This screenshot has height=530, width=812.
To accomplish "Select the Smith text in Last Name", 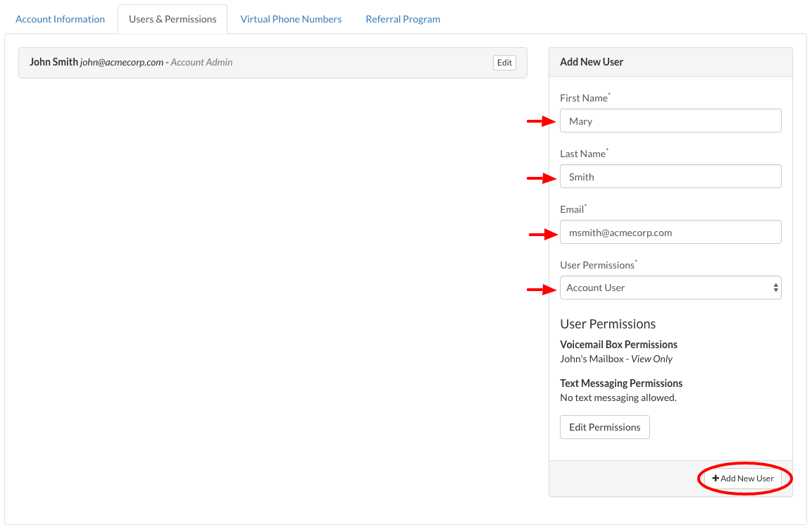I will click(x=580, y=176).
